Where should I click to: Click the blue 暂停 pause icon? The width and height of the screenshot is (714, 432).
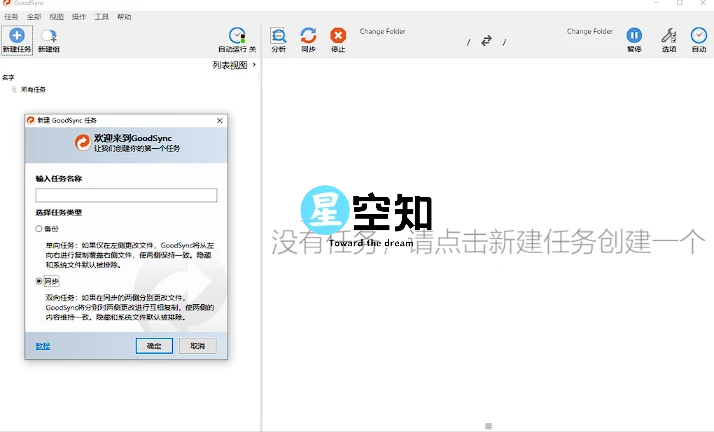pos(634,36)
